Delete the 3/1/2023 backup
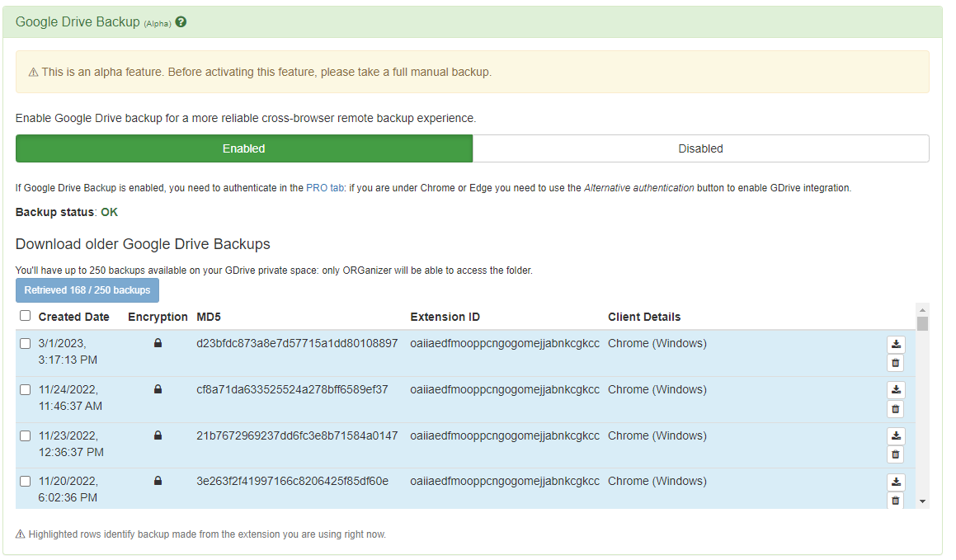The width and height of the screenshot is (956, 560). pyautogui.click(x=895, y=363)
